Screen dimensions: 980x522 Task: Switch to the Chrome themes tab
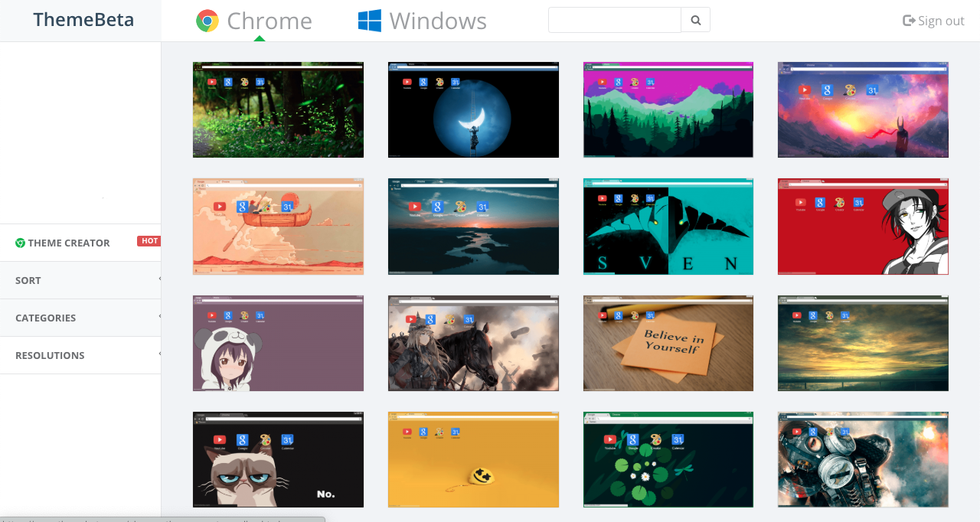[x=253, y=21]
